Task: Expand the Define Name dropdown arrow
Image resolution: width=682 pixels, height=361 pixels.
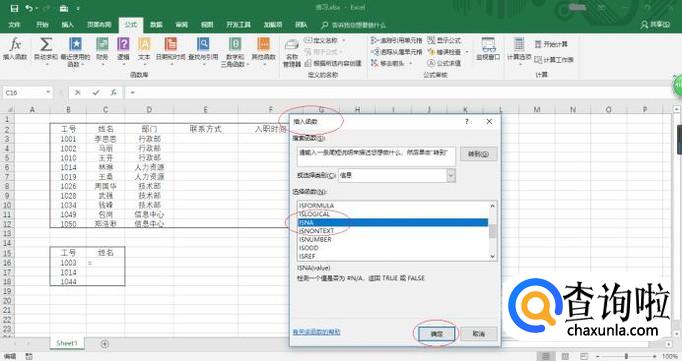Action: point(344,40)
